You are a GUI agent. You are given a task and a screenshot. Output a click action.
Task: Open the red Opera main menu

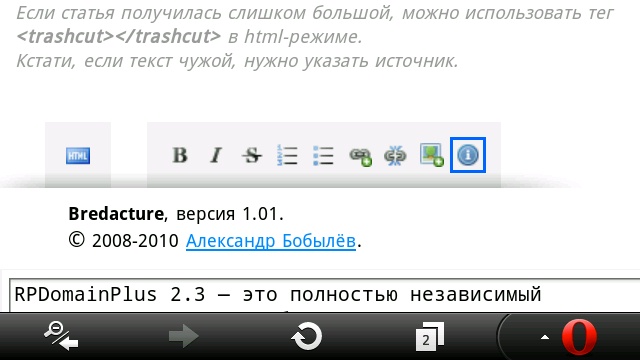579,337
